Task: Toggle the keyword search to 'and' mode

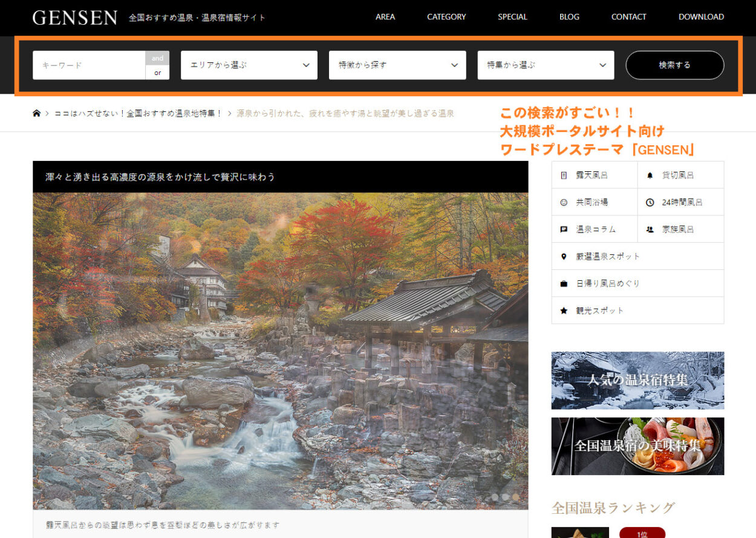Action: [157, 57]
